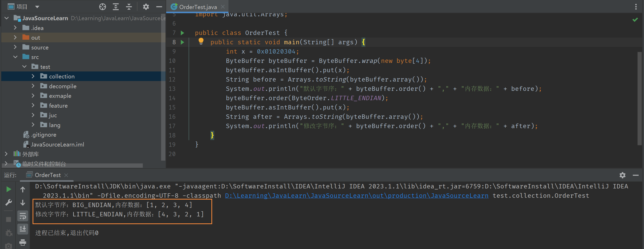Screen dimensions: 644x249
Task: Click the Expand All icon in project toolbar
Action: point(116,7)
